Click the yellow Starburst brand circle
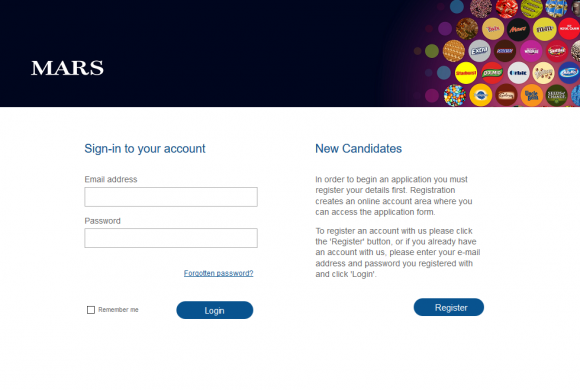 pyautogui.click(x=466, y=73)
